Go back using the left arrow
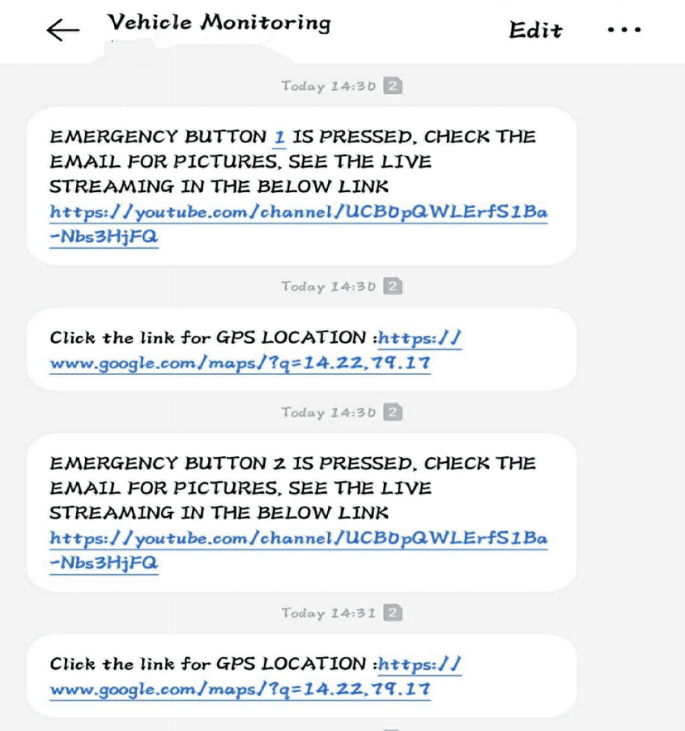Screen dimensions: 685x731 pyautogui.click(x=63, y=30)
